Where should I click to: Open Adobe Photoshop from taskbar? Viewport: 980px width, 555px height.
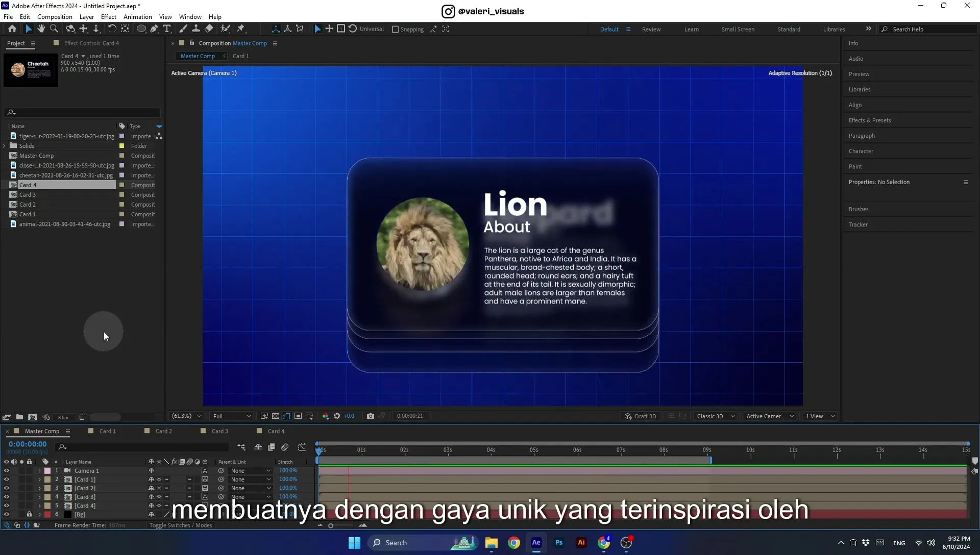(x=559, y=543)
